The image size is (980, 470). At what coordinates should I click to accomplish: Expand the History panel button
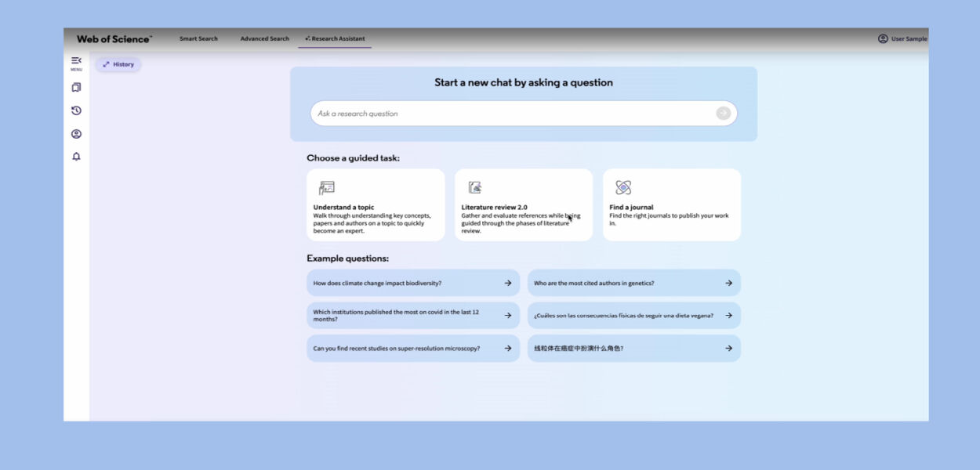(118, 64)
